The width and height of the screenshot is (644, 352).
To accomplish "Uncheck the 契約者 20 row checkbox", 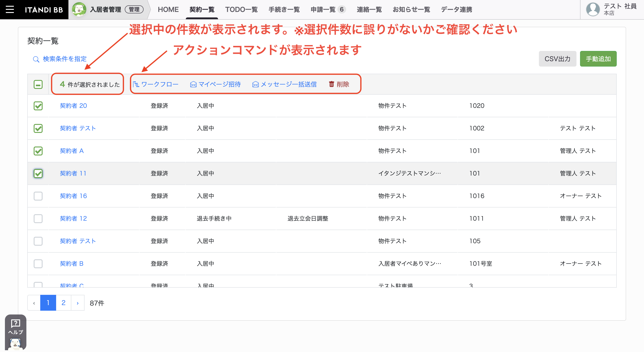I will (38, 106).
